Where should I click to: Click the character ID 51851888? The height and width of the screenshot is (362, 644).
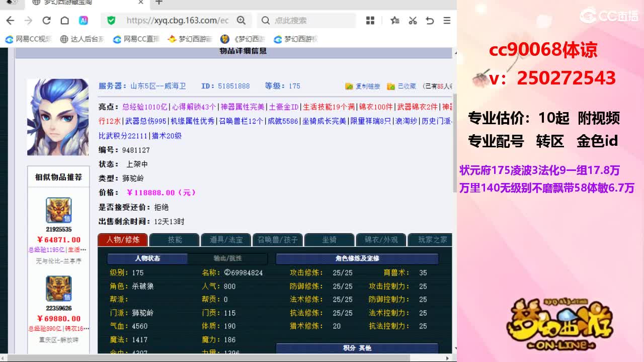tap(234, 86)
